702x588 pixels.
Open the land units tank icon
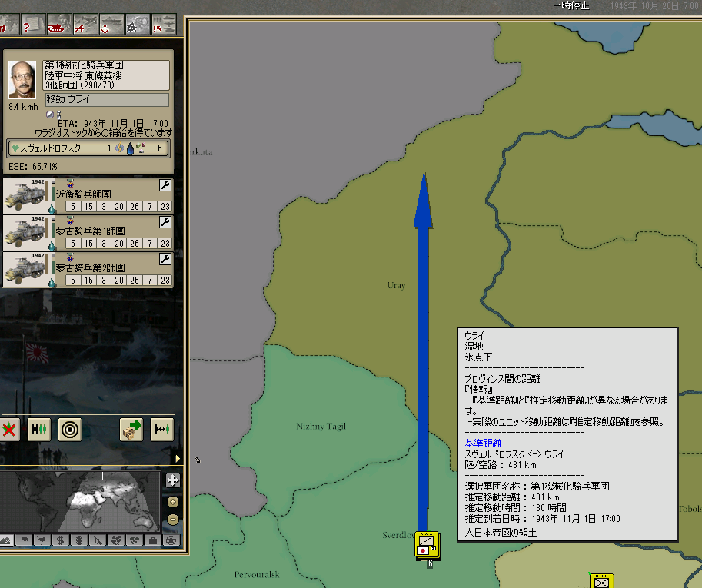pyautogui.click(x=58, y=25)
